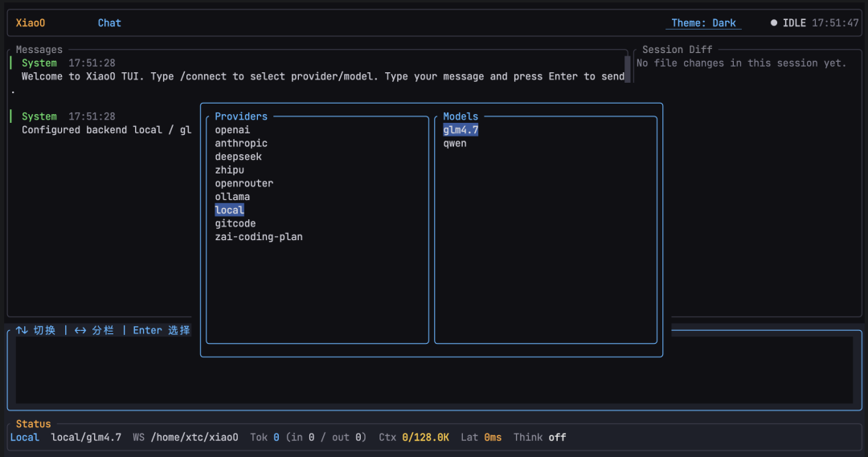Select the gitcode provider
This screenshot has width=868, height=457.
pyautogui.click(x=235, y=223)
